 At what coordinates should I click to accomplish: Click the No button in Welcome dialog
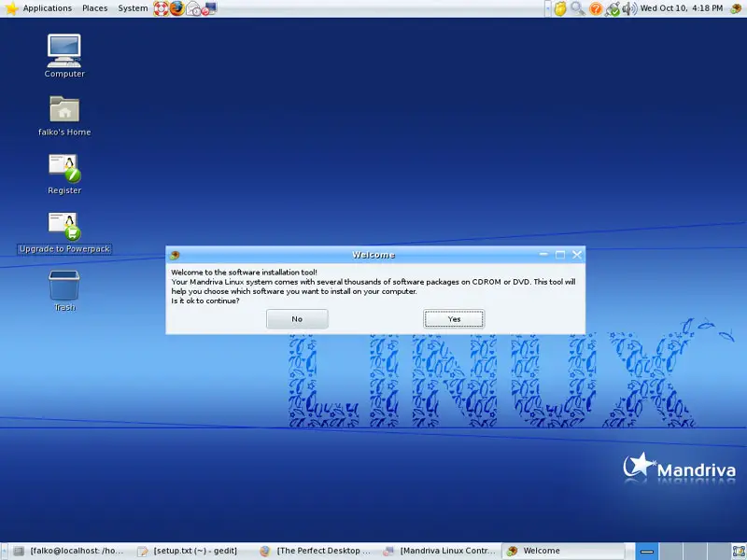pyautogui.click(x=297, y=319)
